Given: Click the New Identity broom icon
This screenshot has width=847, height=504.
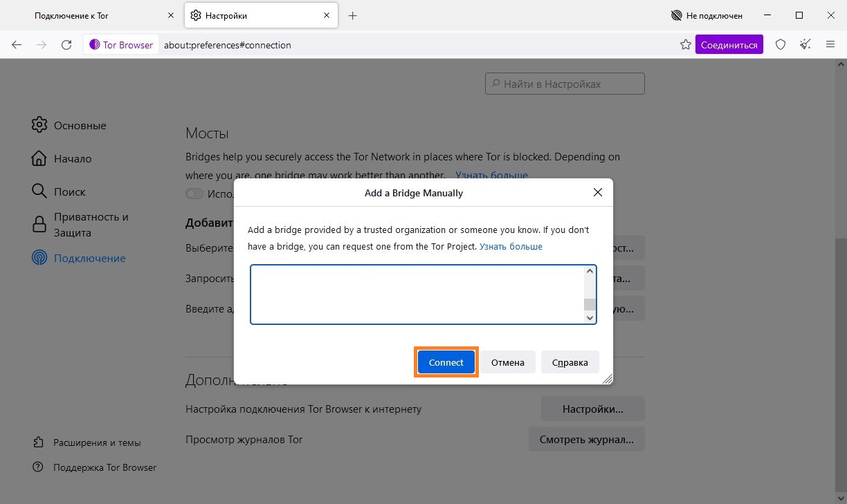Looking at the screenshot, I should [805, 45].
